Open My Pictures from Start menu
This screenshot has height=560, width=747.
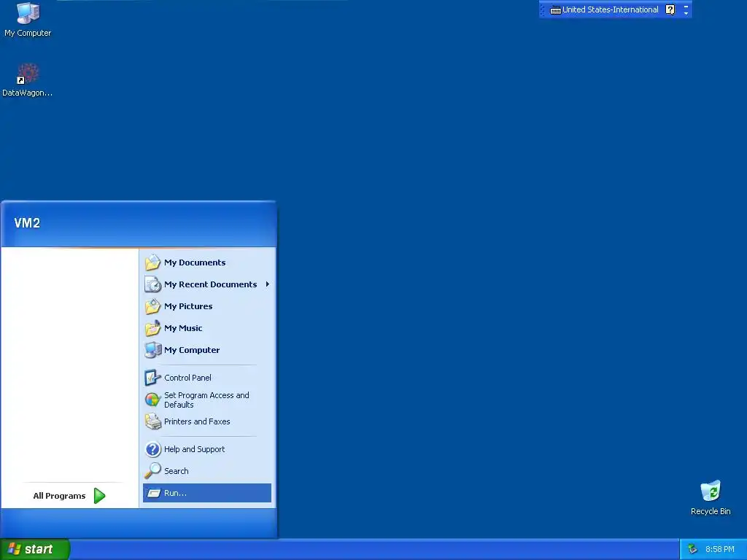207,306
